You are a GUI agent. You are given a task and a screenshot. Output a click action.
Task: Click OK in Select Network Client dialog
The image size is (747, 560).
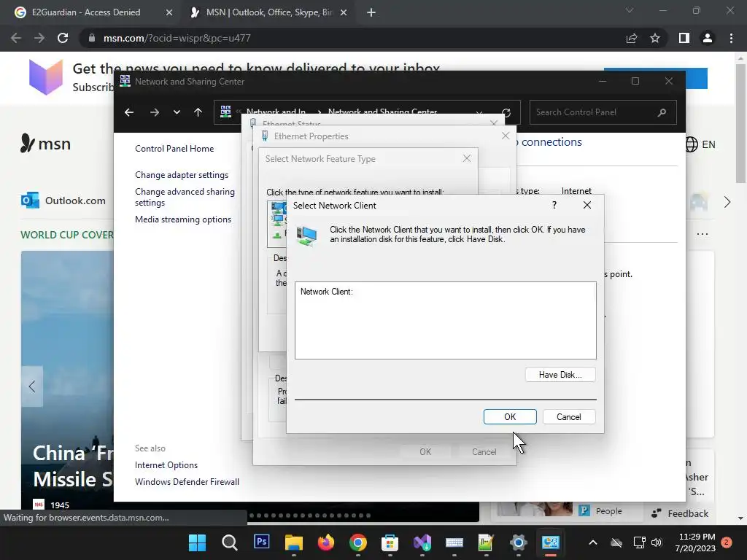(x=510, y=416)
